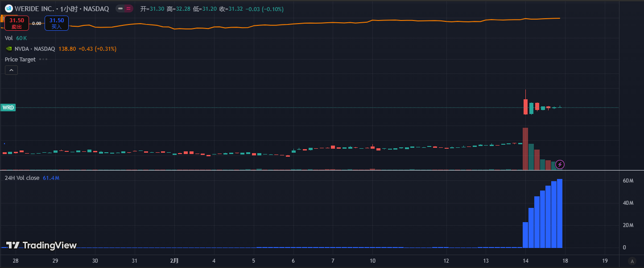Viewport: 644px width, 268px height.
Task: Click the 31.50 buy (买入) button
Action: 57,23
